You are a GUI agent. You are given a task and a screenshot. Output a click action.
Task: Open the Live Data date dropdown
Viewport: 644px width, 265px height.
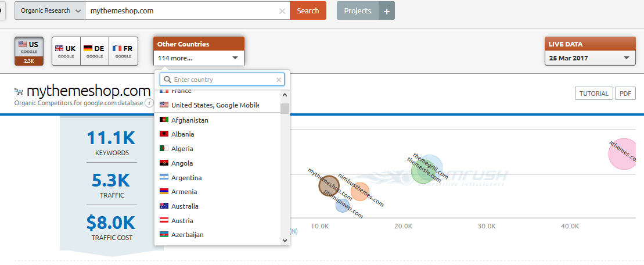(x=590, y=58)
